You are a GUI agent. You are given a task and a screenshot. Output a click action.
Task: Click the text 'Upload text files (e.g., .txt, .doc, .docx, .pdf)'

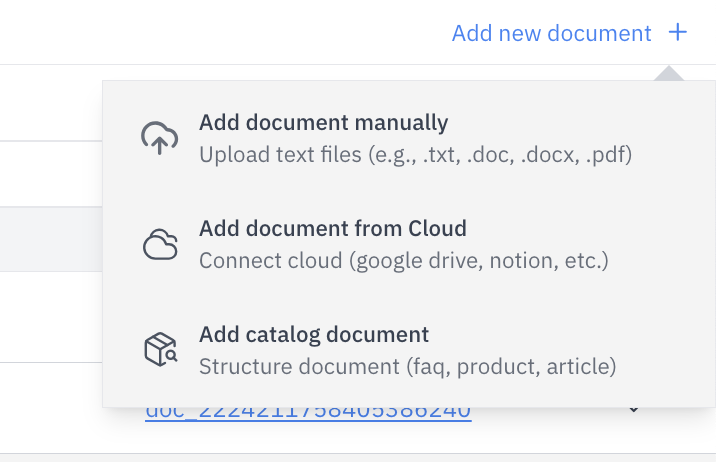click(x=416, y=155)
